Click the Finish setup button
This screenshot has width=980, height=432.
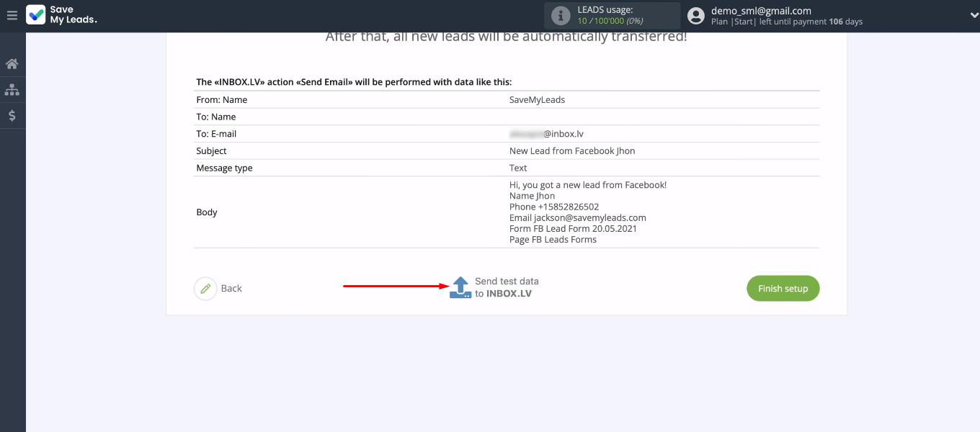(783, 288)
